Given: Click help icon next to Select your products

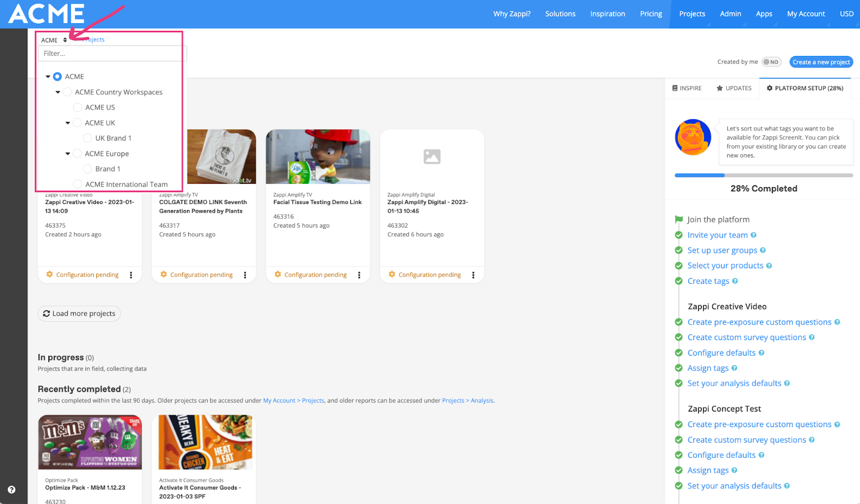Looking at the screenshot, I should tap(769, 265).
